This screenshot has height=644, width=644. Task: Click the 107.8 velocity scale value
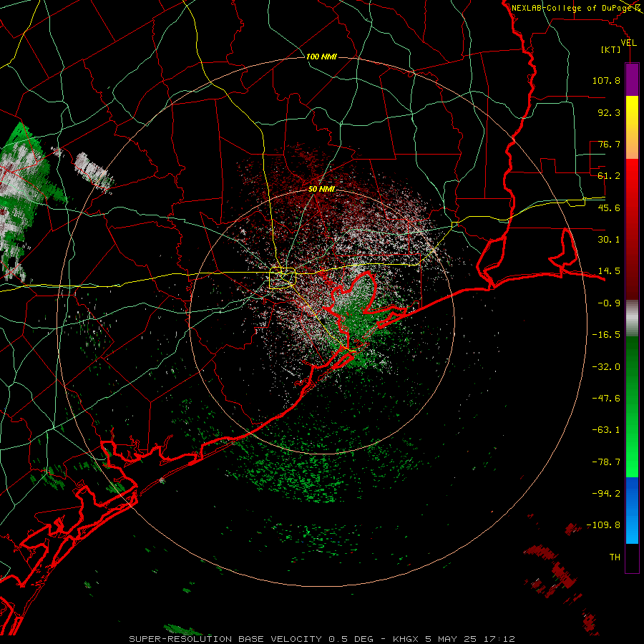[606, 80]
